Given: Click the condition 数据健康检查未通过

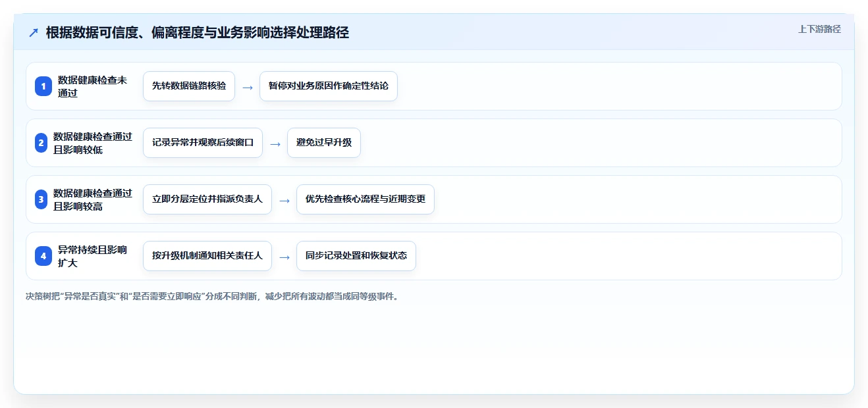Looking at the screenshot, I should (x=93, y=86).
